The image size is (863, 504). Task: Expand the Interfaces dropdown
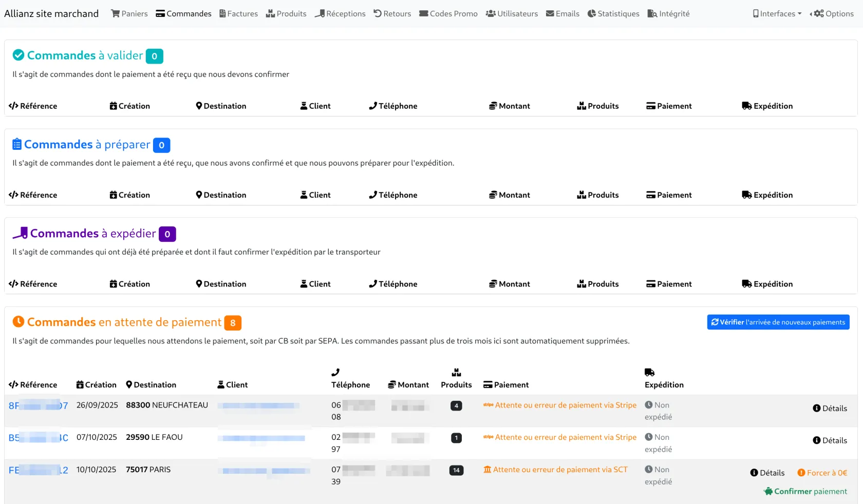(x=777, y=14)
